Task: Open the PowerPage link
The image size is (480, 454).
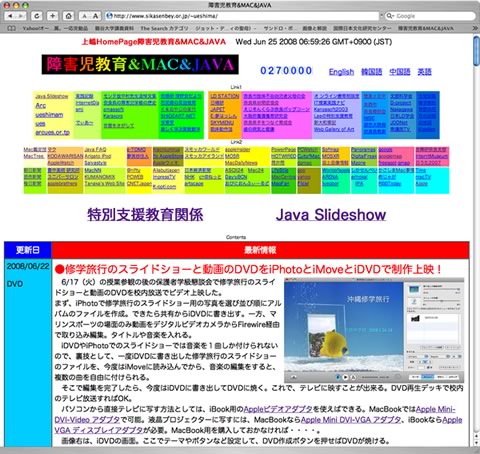Action: pyautogui.click(x=284, y=149)
